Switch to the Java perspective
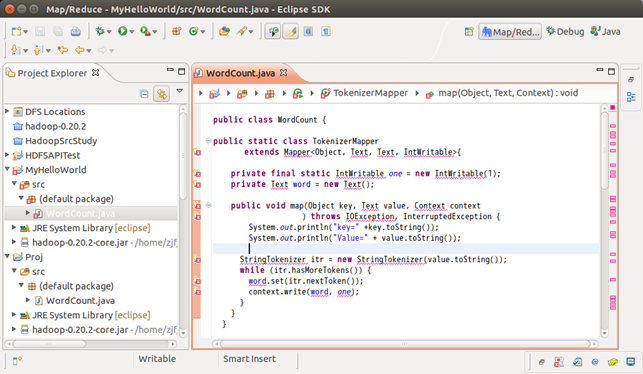The width and height of the screenshot is (643, 374). [x=605, y=32]
